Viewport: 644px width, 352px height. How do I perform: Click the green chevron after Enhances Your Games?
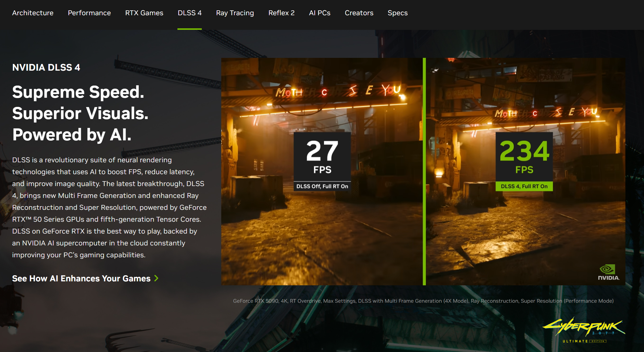(x=156, y=278)
